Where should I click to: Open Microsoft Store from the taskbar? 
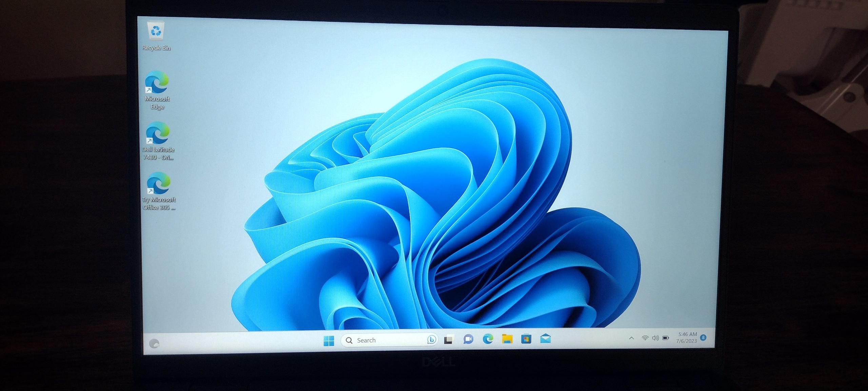point(526,338)
